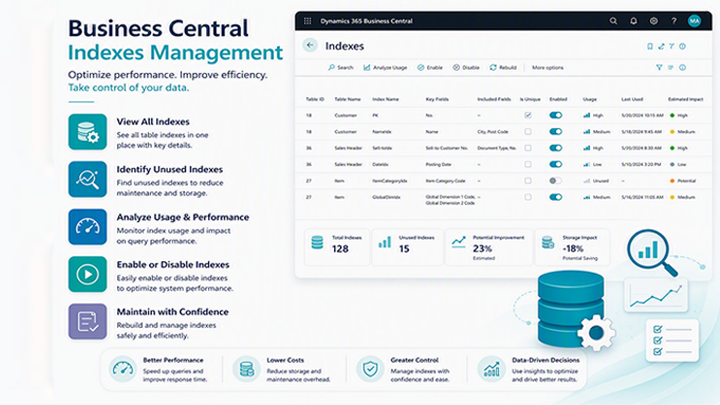720x405 pixels.
Task: Enable the unused ItemCategoryIdx index toggle
Action: click(x=556, y=181)
